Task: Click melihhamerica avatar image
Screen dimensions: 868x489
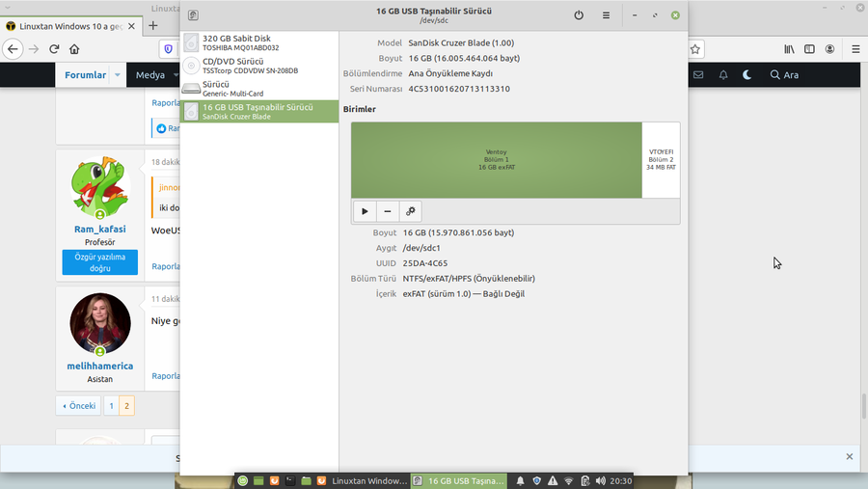Action: tap(100, 324)
